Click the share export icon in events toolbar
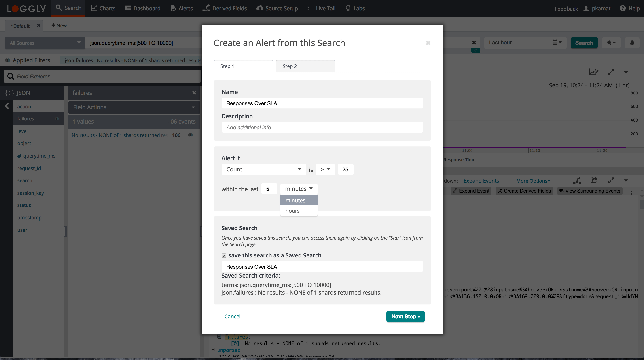Image resolution: width=644 pixels, height=360 pixels. (594, 180)
